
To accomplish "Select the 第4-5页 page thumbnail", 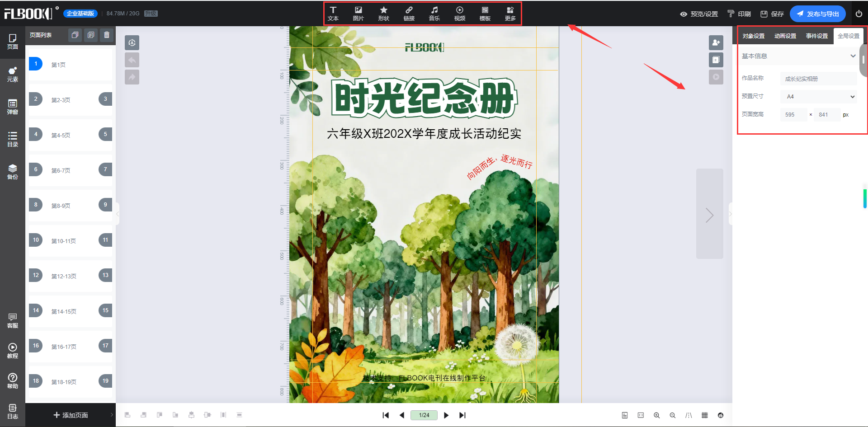I will (70, 135).
